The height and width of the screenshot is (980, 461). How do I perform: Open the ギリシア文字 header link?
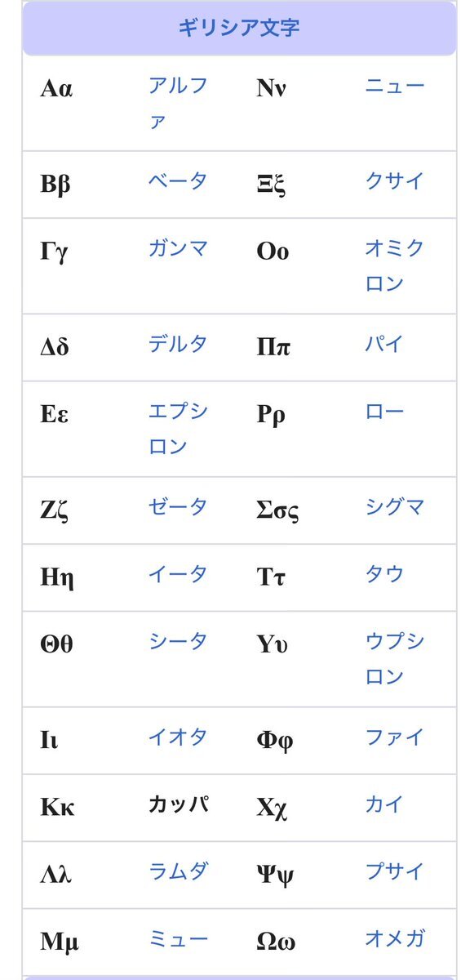239,28
